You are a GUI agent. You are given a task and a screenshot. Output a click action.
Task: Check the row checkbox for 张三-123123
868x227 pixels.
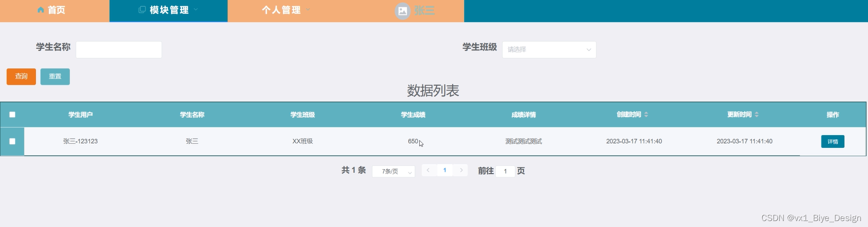pyautogui.click(x=12, y=141)
